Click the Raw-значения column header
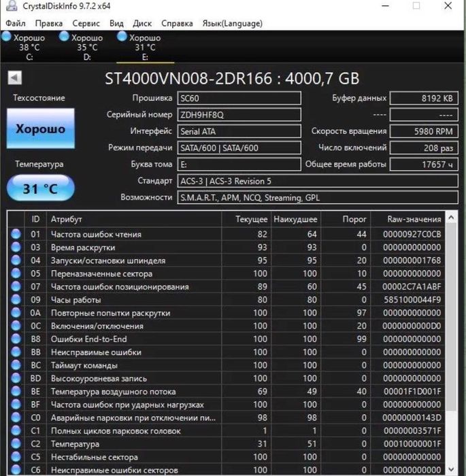The image size is (466, 476). click(x=408, y=219)
